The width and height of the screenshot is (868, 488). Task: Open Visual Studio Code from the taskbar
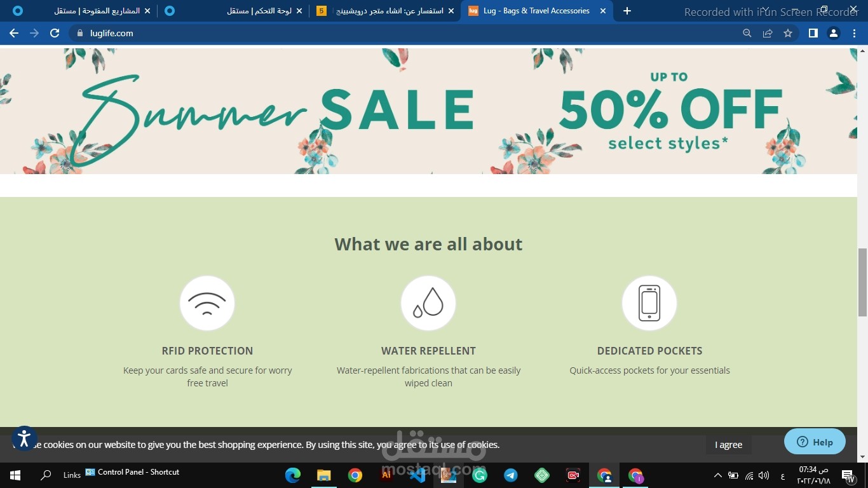coord(417,475)
